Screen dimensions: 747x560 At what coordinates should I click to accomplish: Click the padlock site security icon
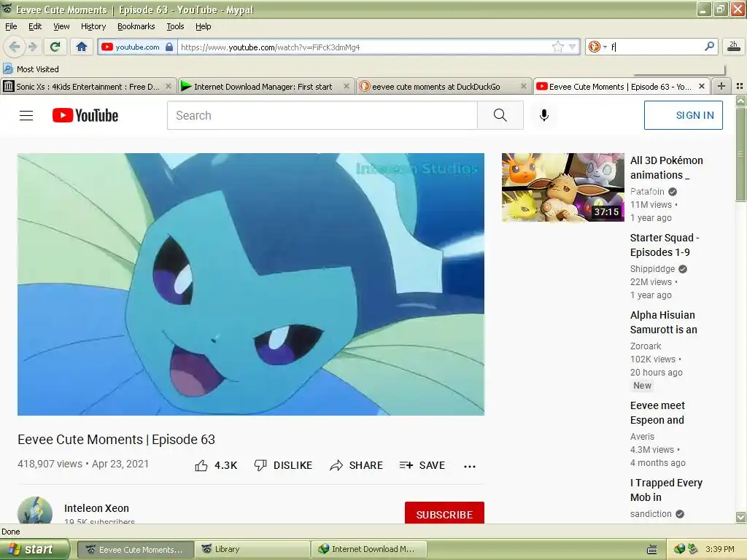pyautogui.click(x=169, y=47)
